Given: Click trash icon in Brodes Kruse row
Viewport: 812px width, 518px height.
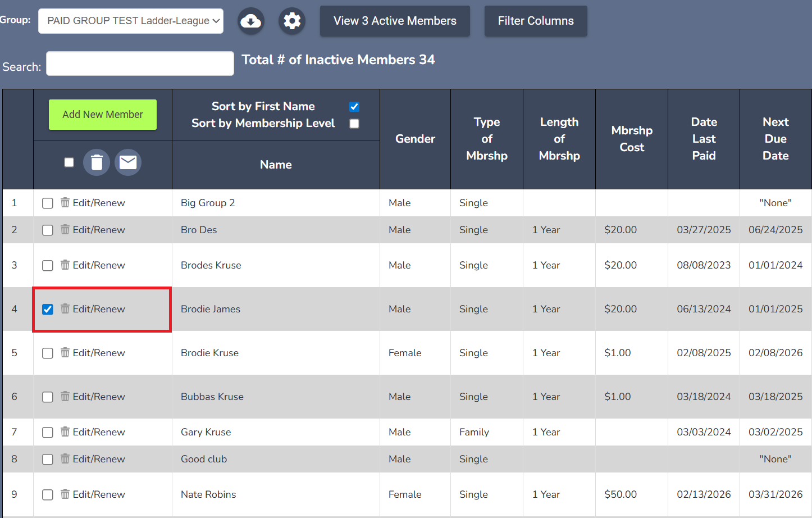Looking at the screenshot, I should (65, 265).
